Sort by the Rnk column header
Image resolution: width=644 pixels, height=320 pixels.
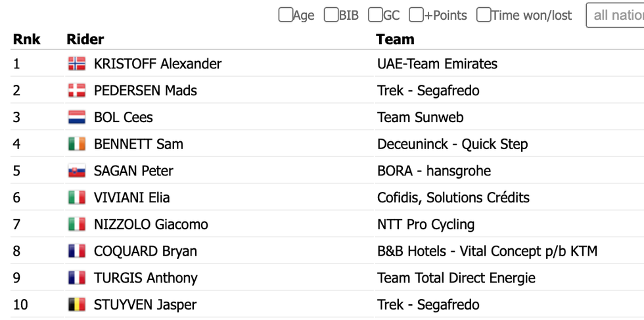click(27, 39)
